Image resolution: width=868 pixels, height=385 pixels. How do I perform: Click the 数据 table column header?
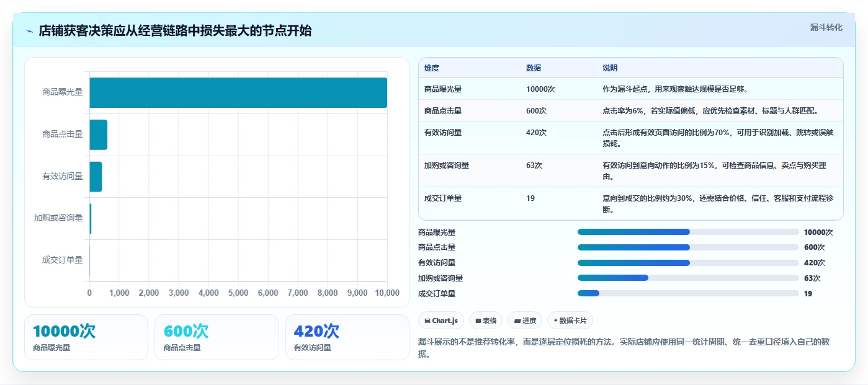534,68
